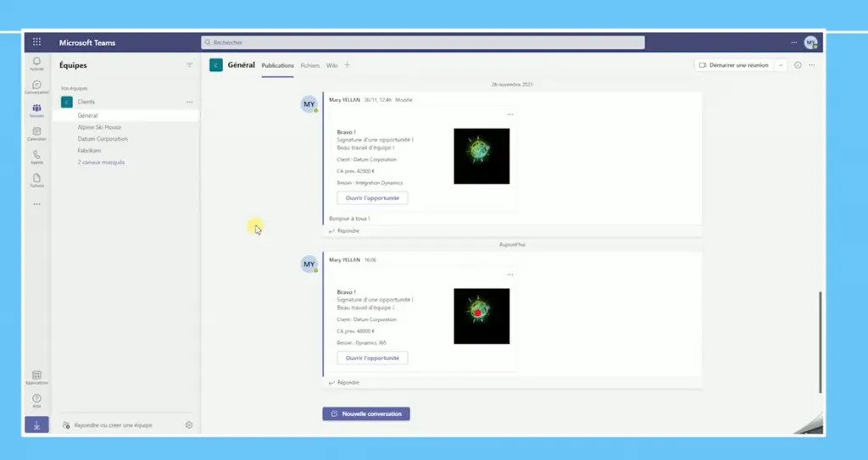Click Microsoft Teams title text
The height and width of the screenshot is (460, 868).
pyautogui.click(x=87, y=42)
